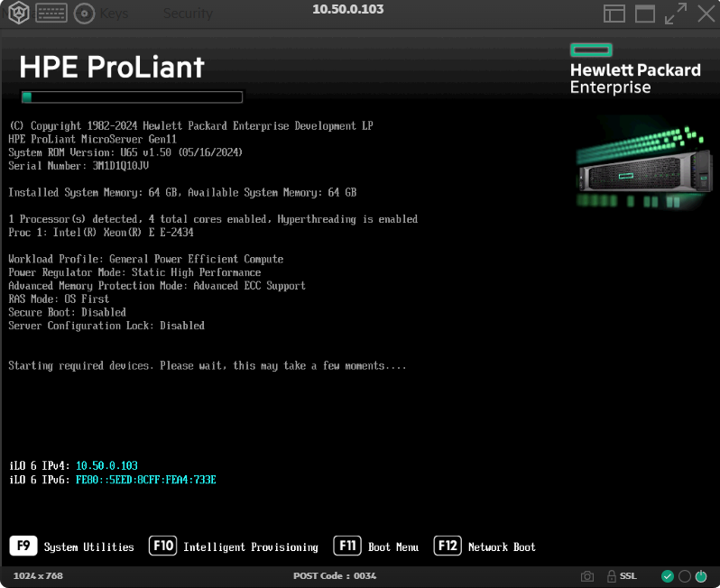Image resolution: width=720 pixels, height=588 pixels.
Task: Open the faded Security menu
Action: [x=188, y=14]
